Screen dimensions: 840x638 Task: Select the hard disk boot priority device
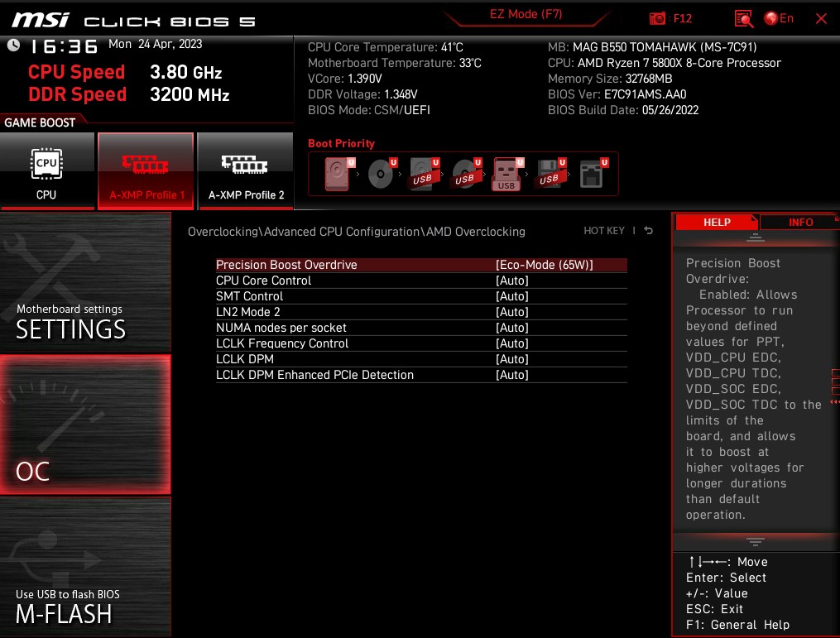click(x=339, y=174)
